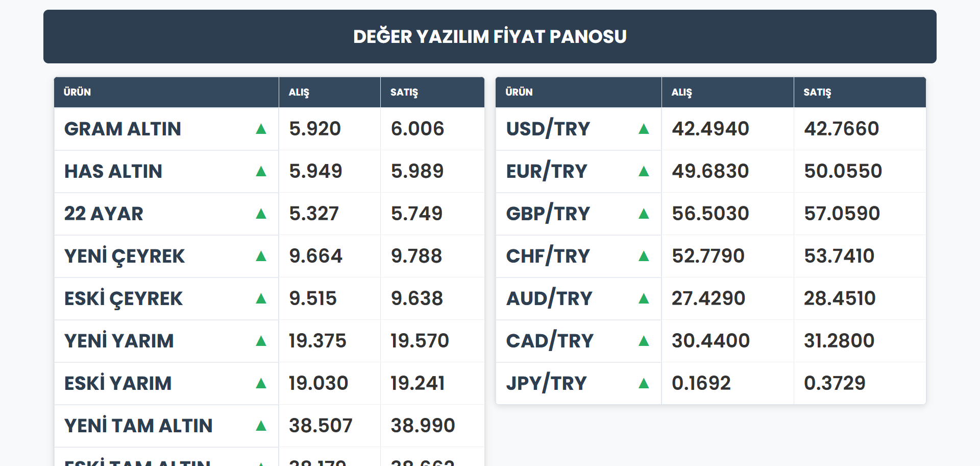
Task: Click the YENİ YARIM buying price 19.375
Action: (317, 341)
